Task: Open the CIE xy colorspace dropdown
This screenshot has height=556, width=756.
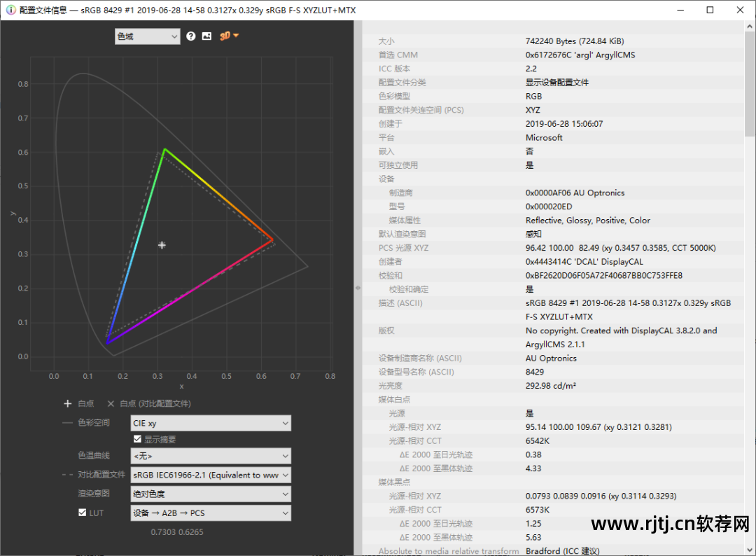Action: tap(211, 423)
